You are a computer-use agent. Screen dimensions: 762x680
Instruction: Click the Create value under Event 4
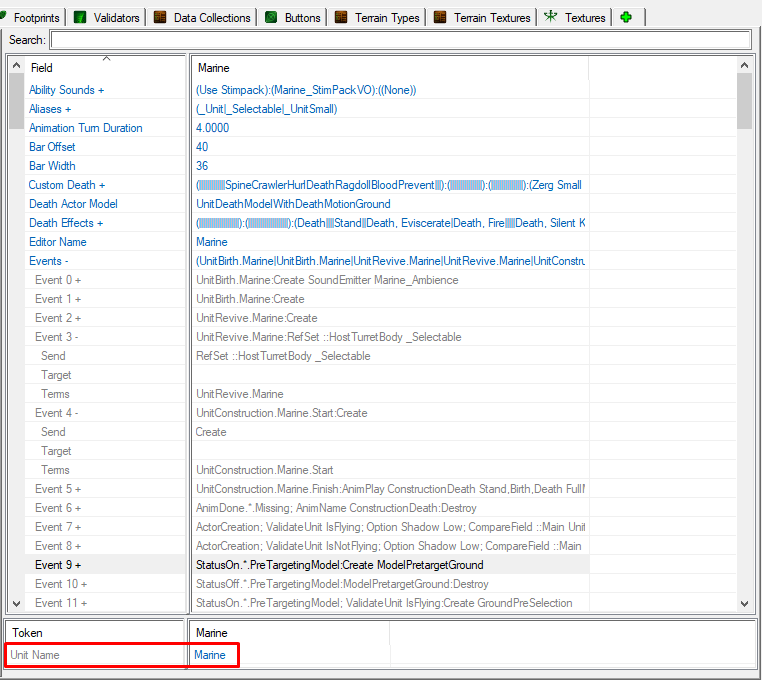pyautogui.click(x=211, y=432)
